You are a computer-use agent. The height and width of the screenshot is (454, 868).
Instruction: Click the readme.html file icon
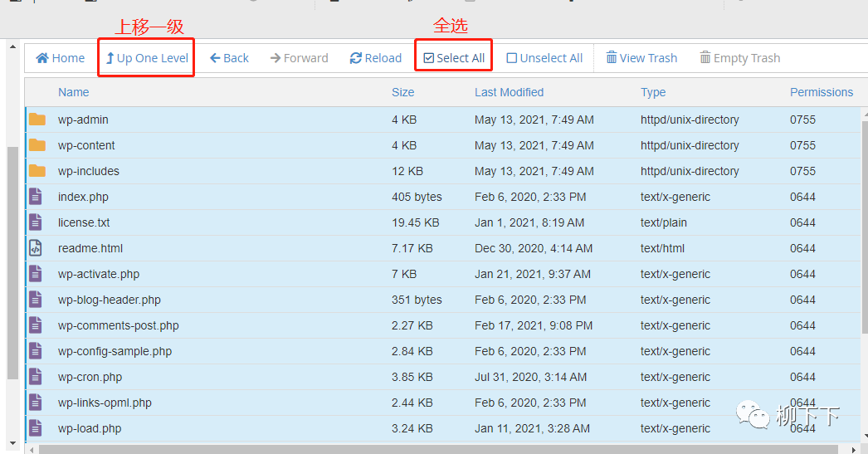coord(36,248)
